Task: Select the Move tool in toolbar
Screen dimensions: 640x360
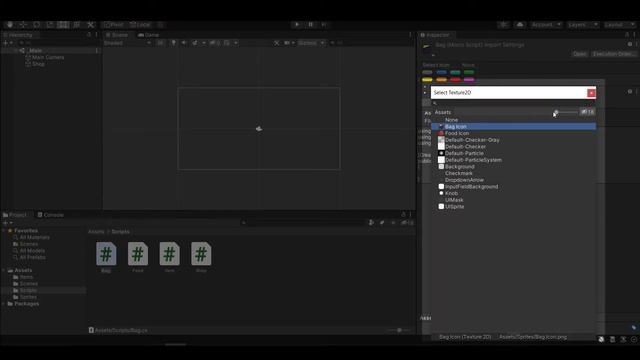Action: 23,24
